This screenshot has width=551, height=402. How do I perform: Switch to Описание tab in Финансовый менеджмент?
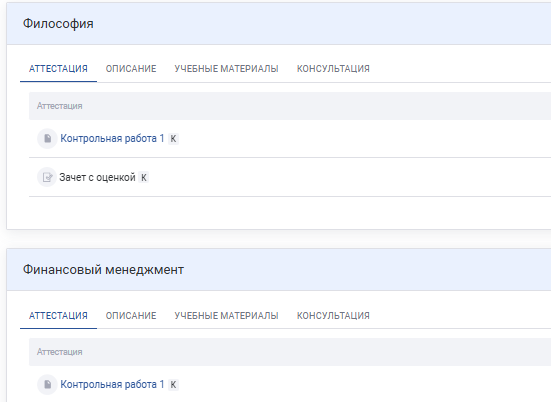[x=131, y=316]
